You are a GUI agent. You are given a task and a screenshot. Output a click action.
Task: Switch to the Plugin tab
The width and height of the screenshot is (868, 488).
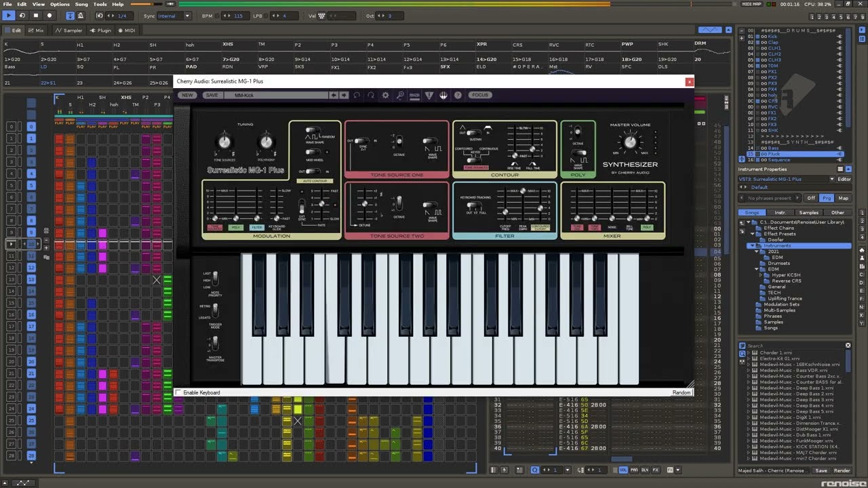[101, 30]
